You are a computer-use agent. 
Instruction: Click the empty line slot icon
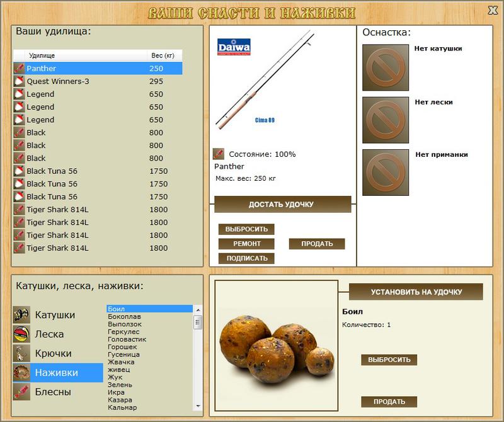coord(386,120)
